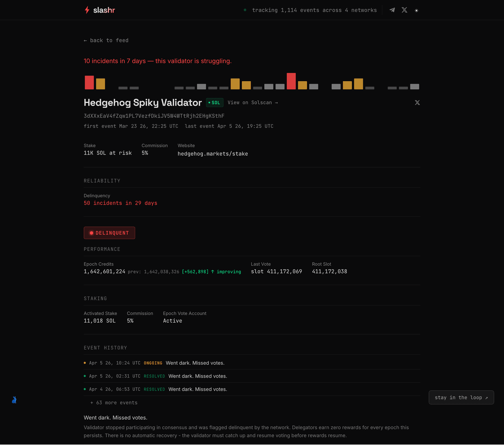Viewport: 504px width, 445px height.
Task: Go back to feed
Action: (106, 40)
